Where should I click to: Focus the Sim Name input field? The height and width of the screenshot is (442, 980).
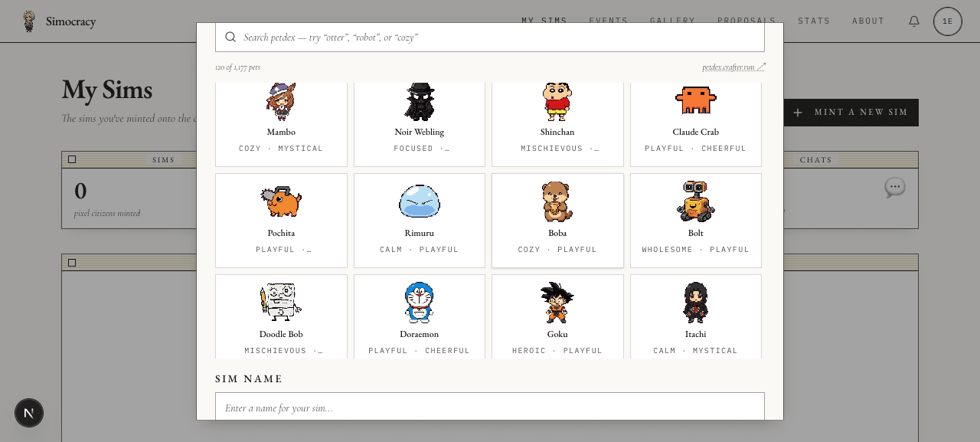(x=490, y=407)
